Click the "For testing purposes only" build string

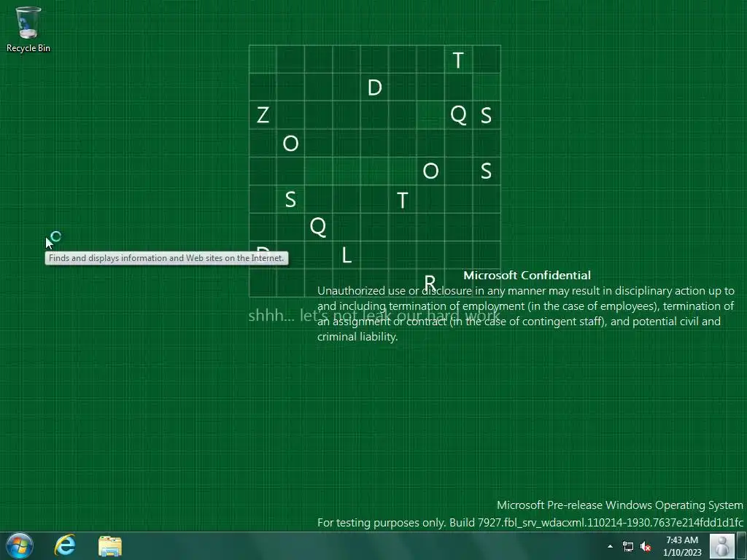530,522
